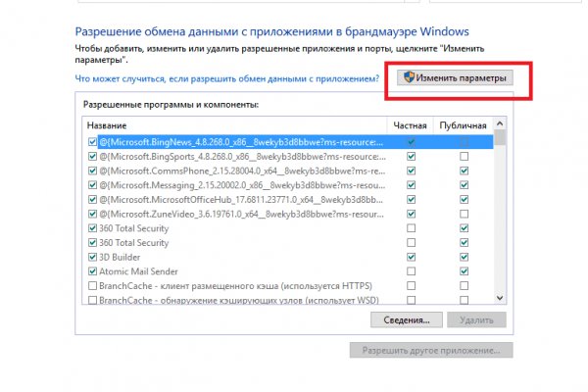Uncheck the Atomic Mail Sender checkbox
The width and height of the screenshot is (588, 392).
coord(92,271)
